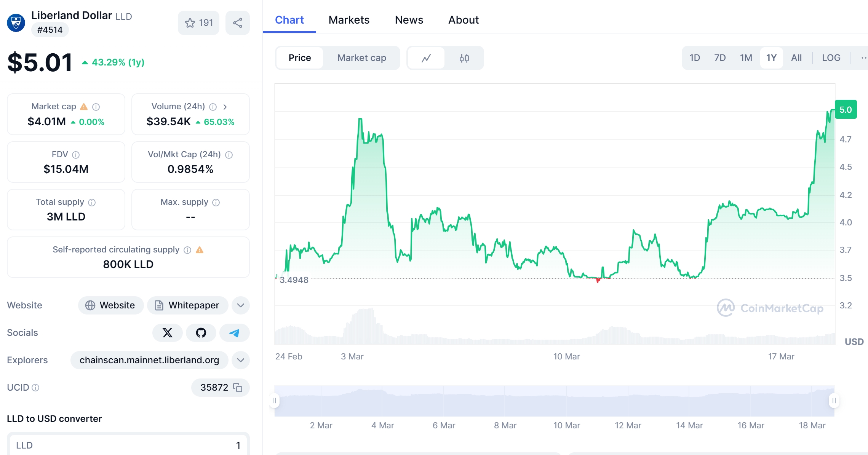Toggle LOG scale on chart

click(831, 58)
